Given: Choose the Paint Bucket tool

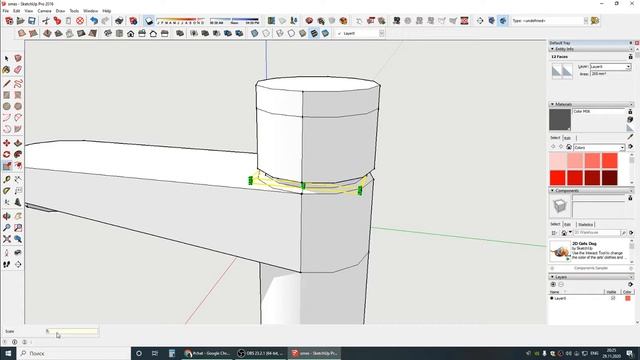Looking at the screenshot, I should (7, 70).
